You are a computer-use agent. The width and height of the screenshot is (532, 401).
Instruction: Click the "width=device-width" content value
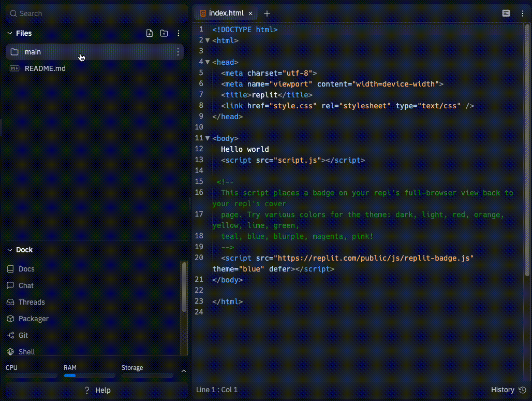[x=395, y=84]
